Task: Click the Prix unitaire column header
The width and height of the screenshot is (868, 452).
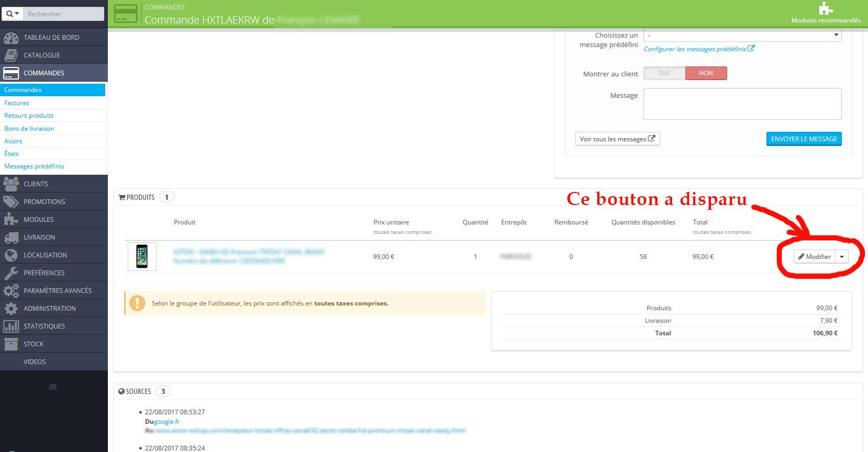Action: [391, 222]
